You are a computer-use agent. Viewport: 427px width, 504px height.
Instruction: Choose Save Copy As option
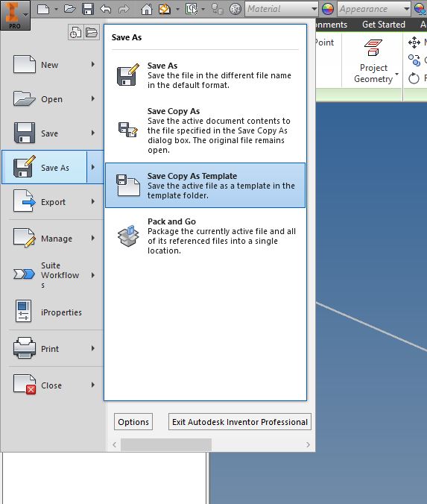206,130
